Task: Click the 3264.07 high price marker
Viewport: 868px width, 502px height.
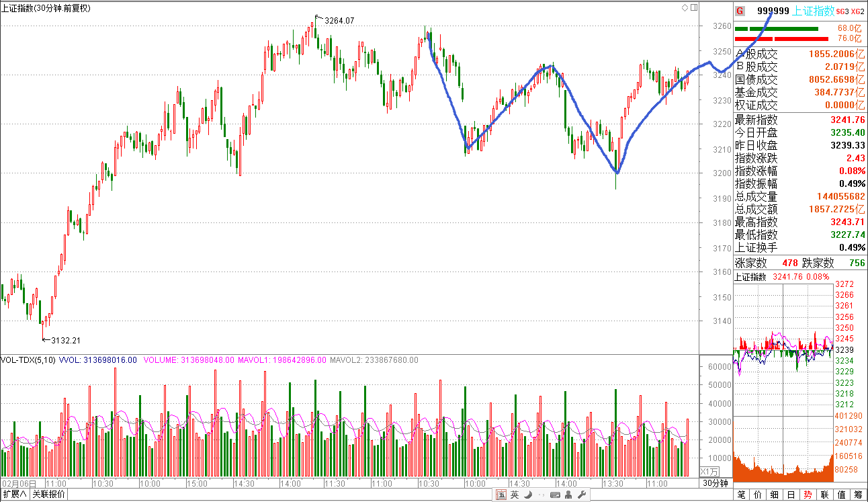Action: 339,21
